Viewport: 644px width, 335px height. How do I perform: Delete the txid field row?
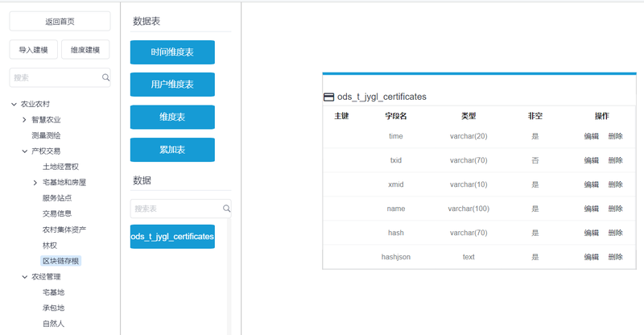tap(615, 160)
